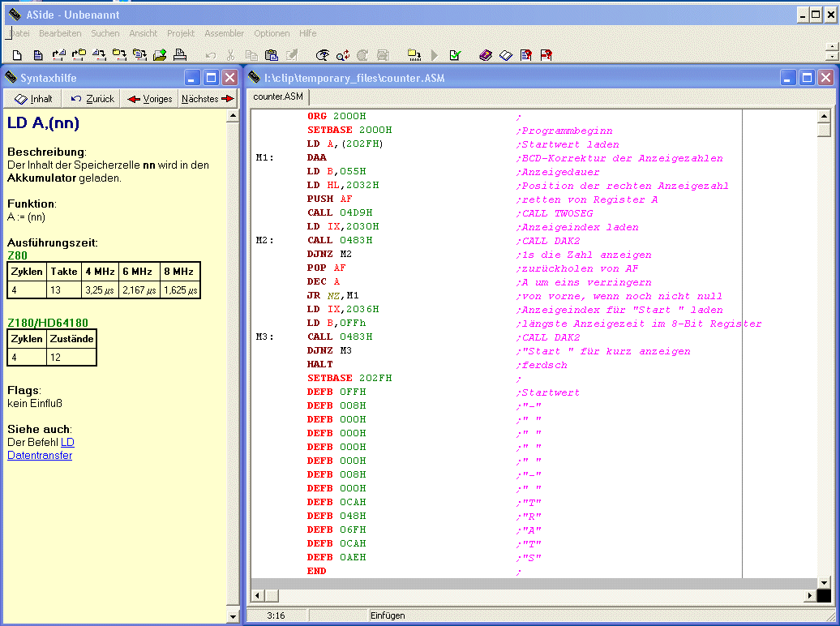This screenshot has height=626, width=840.
Task: Go to next topic with Nächstes button
Action: (208, 99)
